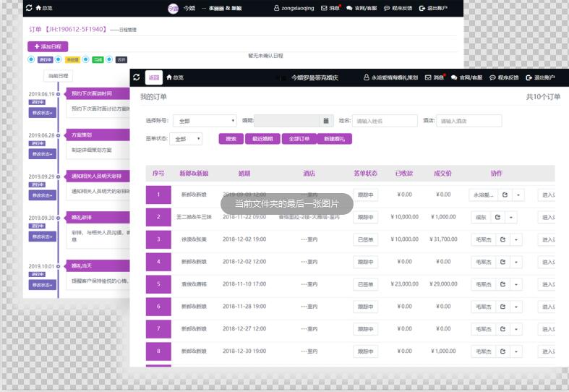Select the radio before the green status badge
Screen dimensions: 569x392
(85, 59)
